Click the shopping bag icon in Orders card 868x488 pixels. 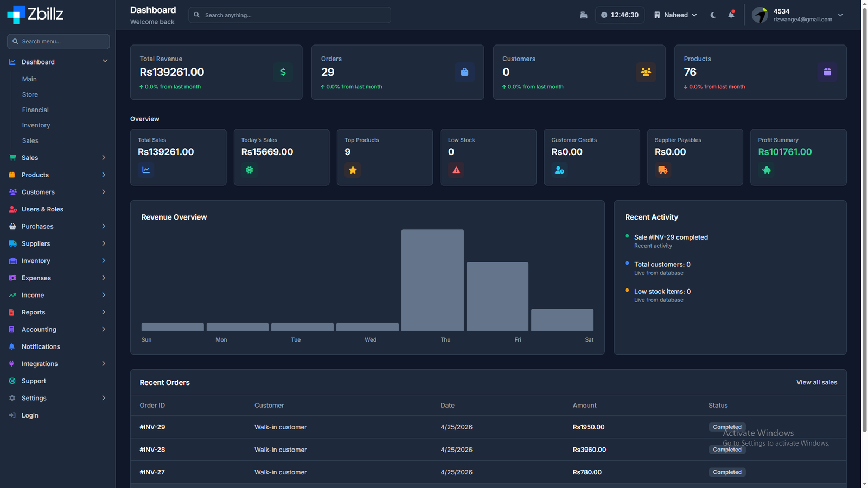[x=464, y=72]
